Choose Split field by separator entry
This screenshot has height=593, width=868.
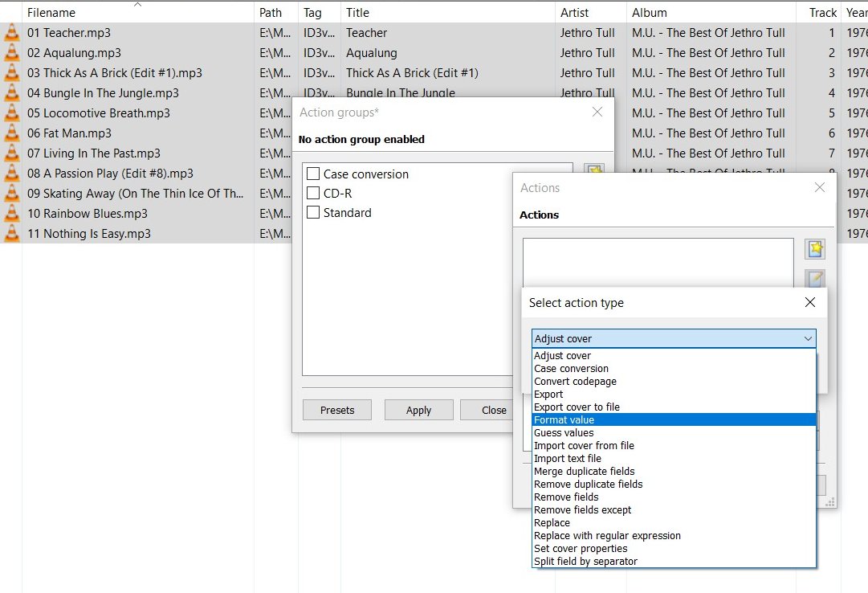pos(585,561)
